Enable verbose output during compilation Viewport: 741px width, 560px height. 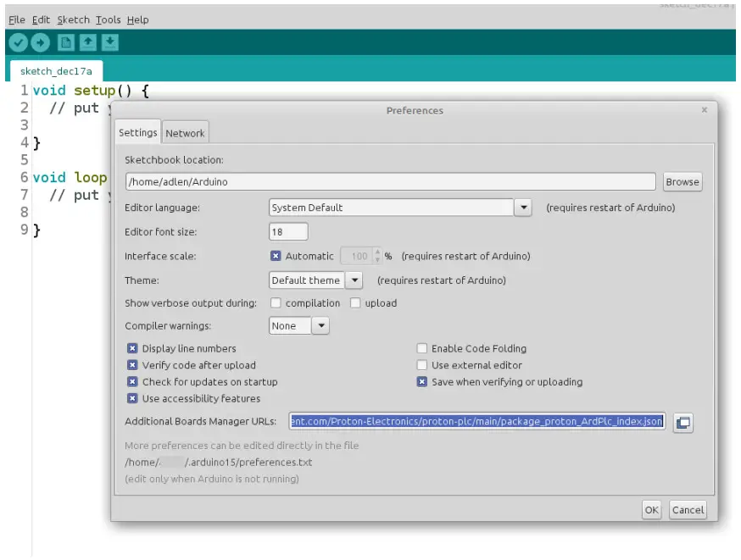coord(276,303)
